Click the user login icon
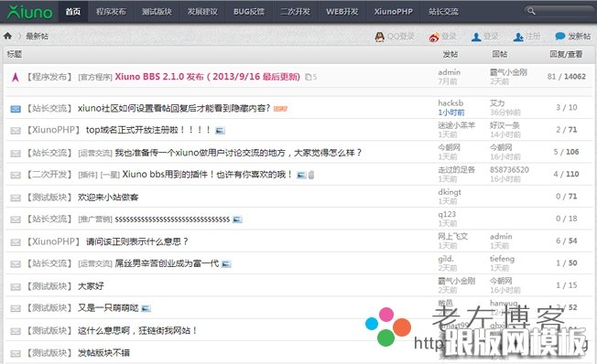Image resolution: width=597 pixels, height=364 pixels. coord(476,37)
